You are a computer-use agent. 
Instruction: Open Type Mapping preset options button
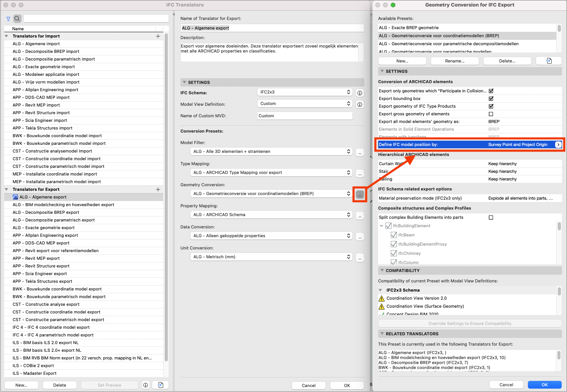tap(360, 174)
